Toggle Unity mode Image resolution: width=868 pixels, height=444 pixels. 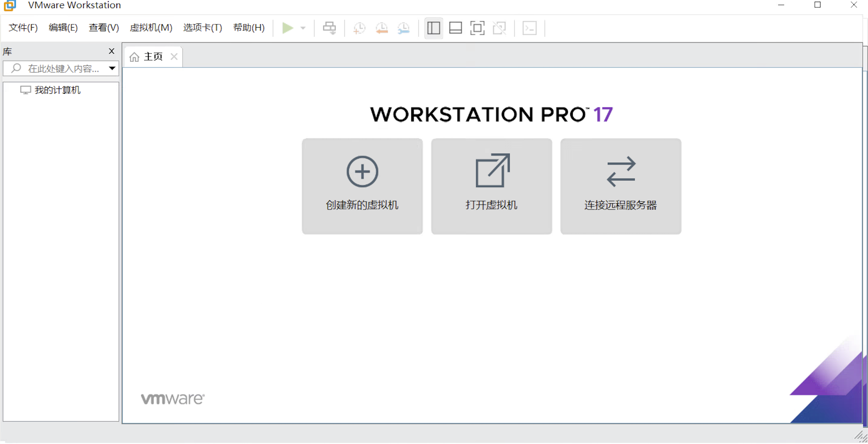pyautogui.click(x=499, y=28)
